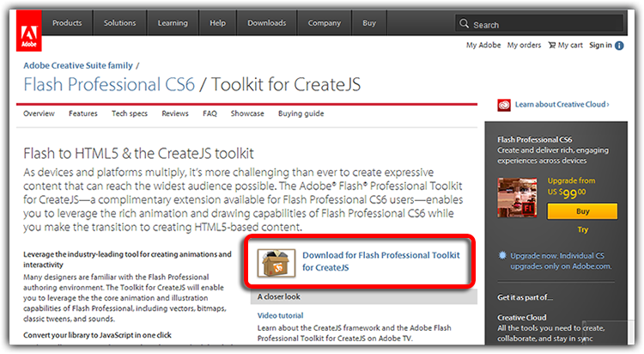Click the shopping cart icon

click(x=552, y=46)
